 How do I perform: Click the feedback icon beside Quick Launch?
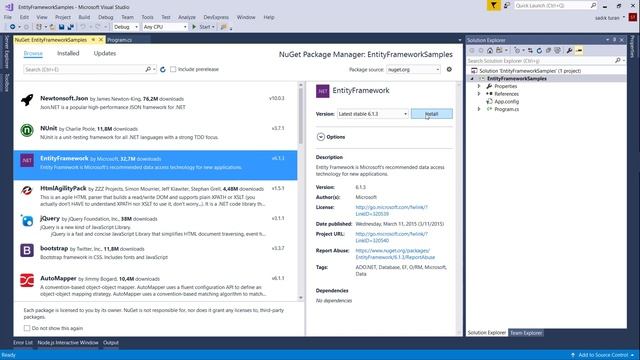click(507, 5)
